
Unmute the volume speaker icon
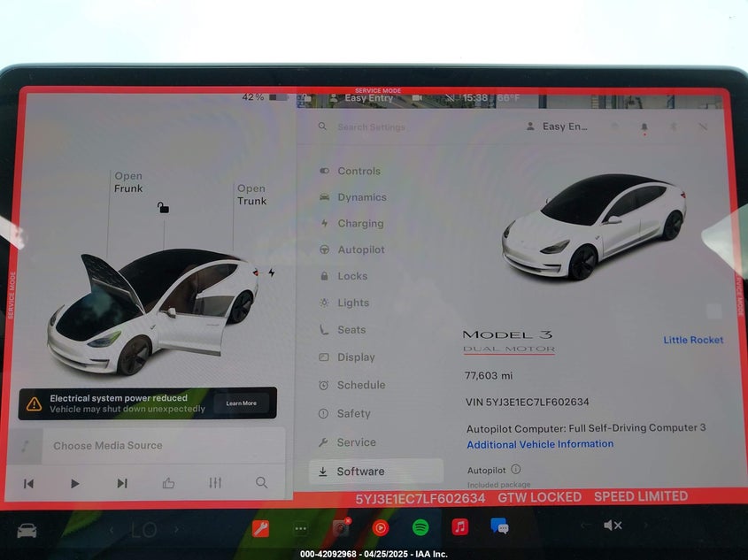[612, 525]
